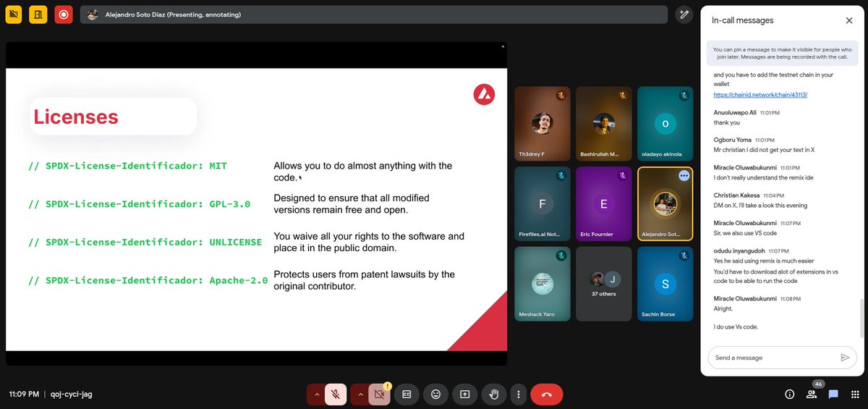Open options on Alejandro Soto's tile
The width and height of the screenshot is (868, 409).
tap(684, 176)
